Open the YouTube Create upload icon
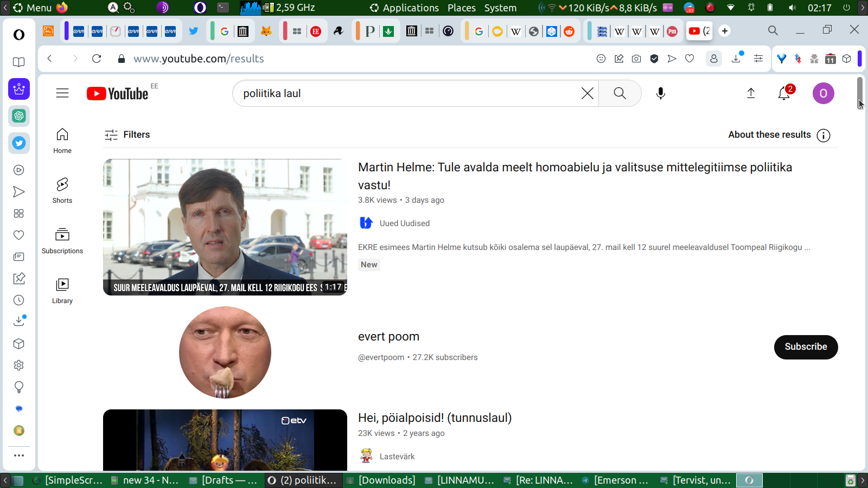The image size is (868, 488). pos(751,93)
